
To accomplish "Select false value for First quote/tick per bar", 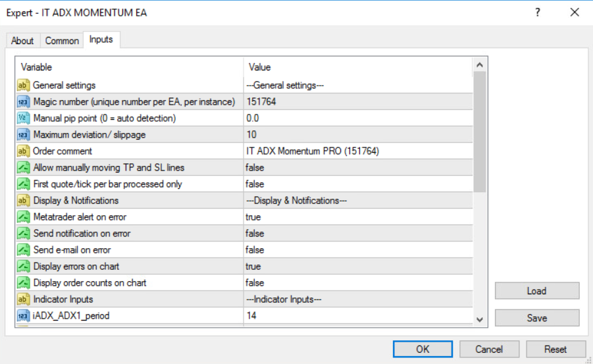I will point(255,184).
